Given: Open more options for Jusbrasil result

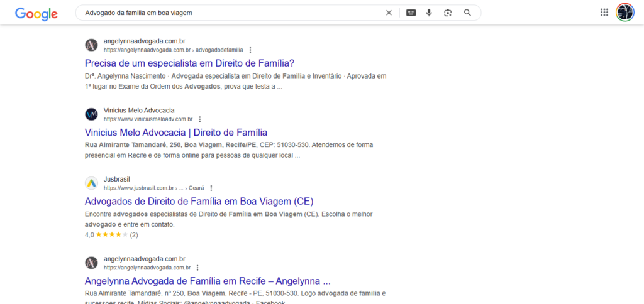Looking at the screenshot, I should point(211,188).
